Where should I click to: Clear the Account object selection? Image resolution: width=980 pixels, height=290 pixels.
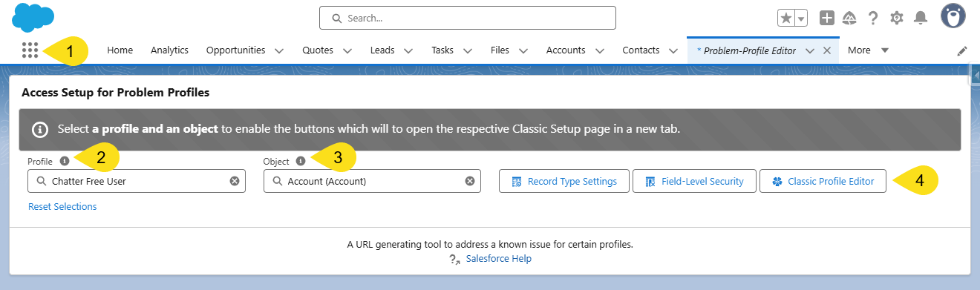click(469, 181)
